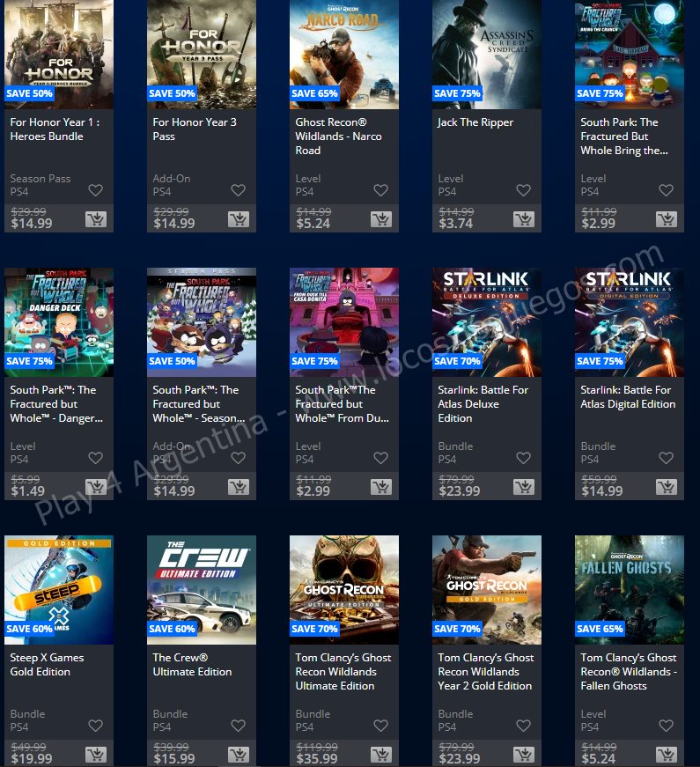Favorite Ghost Recon Wildlands Ultimate Edition

[x=380, y=726]
